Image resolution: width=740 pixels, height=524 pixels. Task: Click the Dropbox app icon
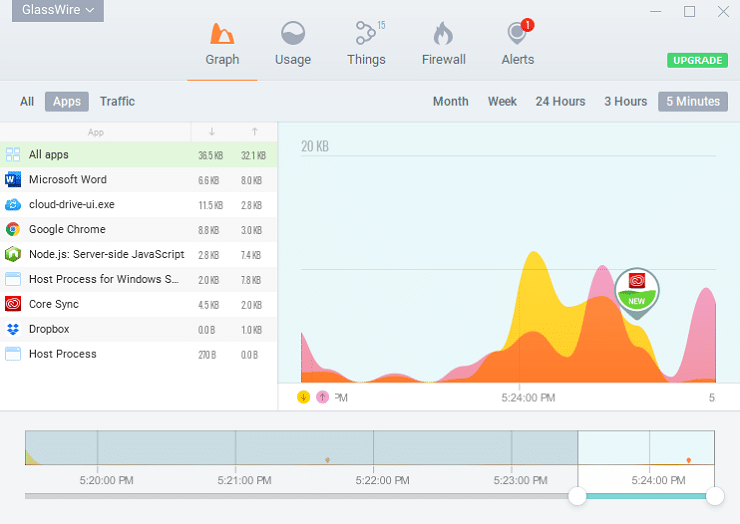click(13, 329)
